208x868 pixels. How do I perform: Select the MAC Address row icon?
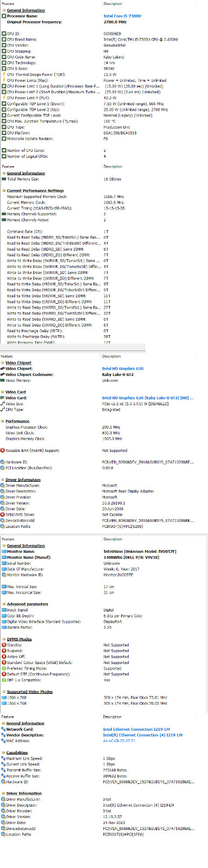click(3, 741)
